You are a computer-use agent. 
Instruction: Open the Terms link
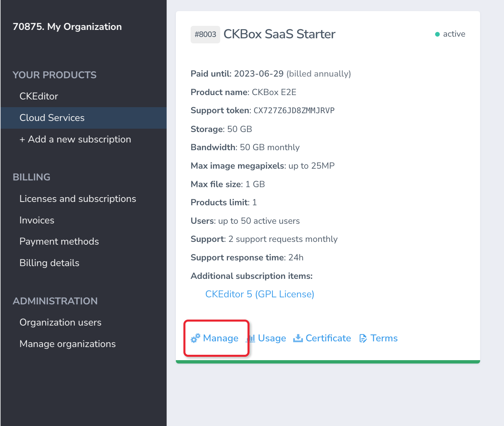click(x=379, y=338)
